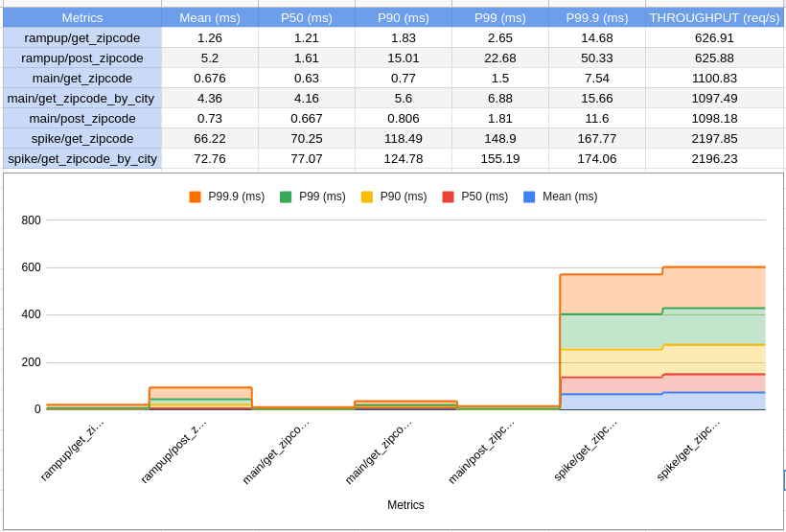Click the rampup/post_z… x-axis label
Viewport: 786px width, 532px height.
click(173, 450)
